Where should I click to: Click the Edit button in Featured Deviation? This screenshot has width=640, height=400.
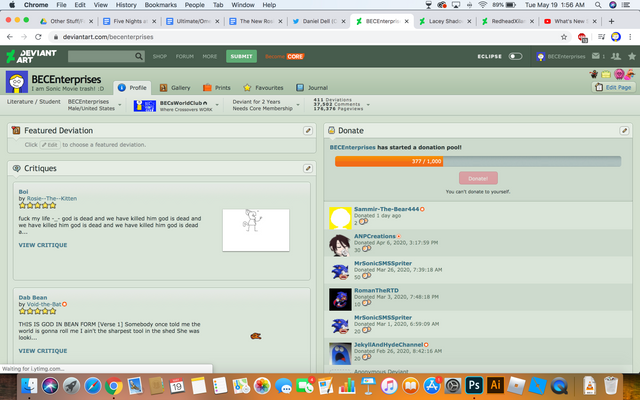tap(50, 145)
